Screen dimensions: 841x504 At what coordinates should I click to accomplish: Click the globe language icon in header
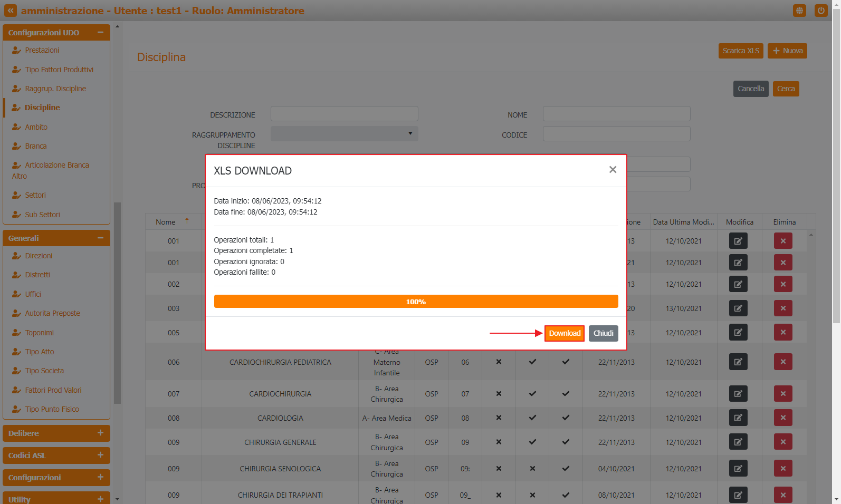pyautogui.click(x=799, y=11)
